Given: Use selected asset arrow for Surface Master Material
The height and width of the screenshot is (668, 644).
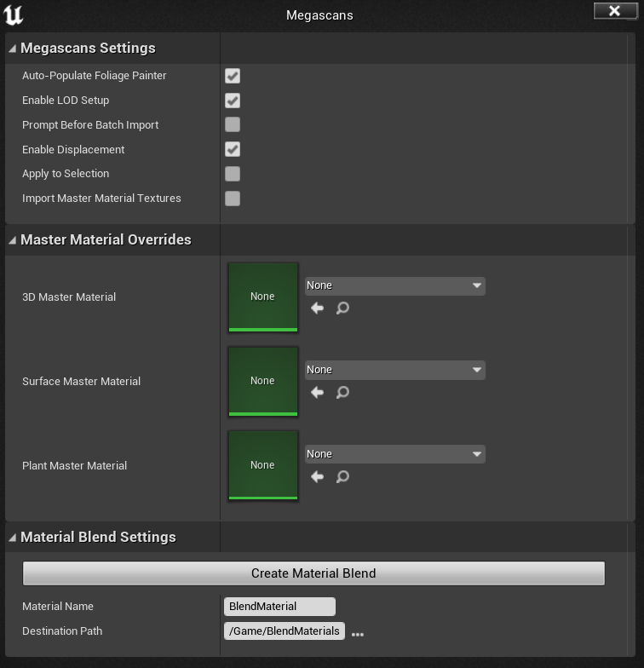Looking at the screenshot, I should (317, 392).
